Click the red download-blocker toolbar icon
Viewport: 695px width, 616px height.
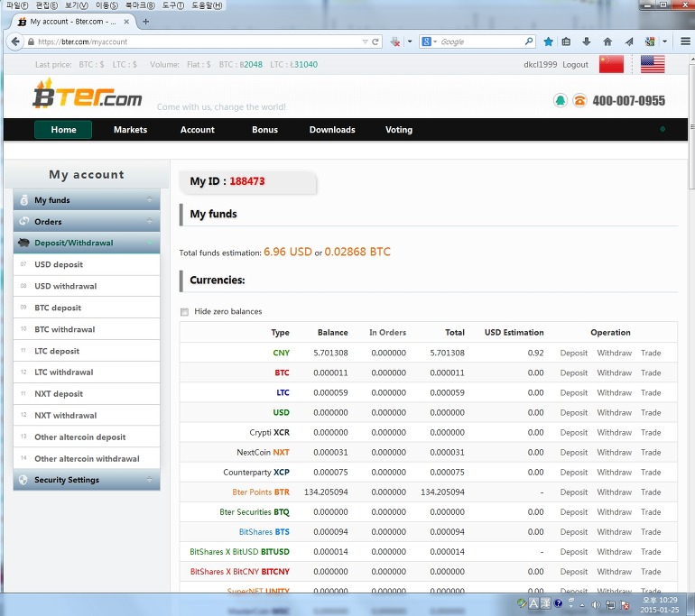pos(395,41)
